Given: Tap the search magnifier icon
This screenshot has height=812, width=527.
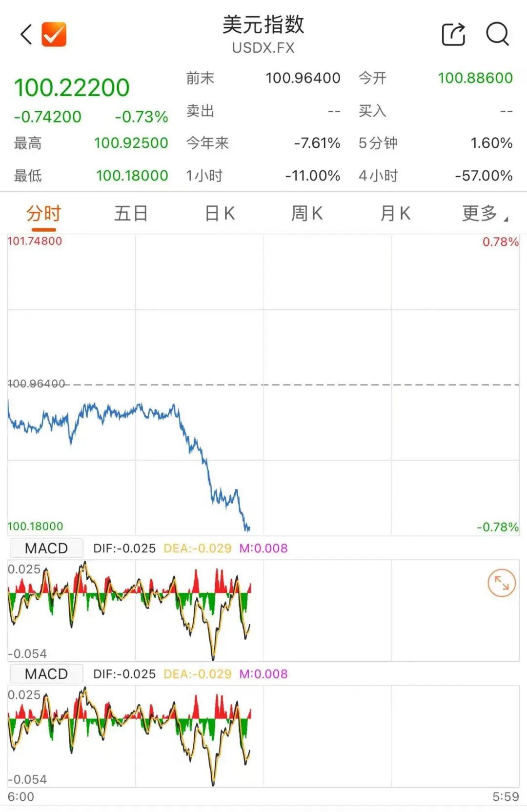Looking at the screenshot, I should 497,34.
